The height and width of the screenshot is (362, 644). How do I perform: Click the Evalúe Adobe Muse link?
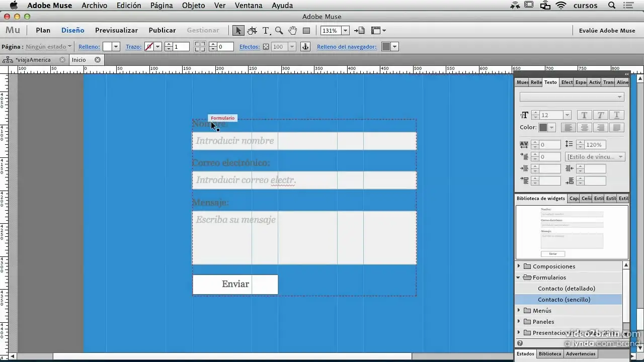(x=607, y=30)
